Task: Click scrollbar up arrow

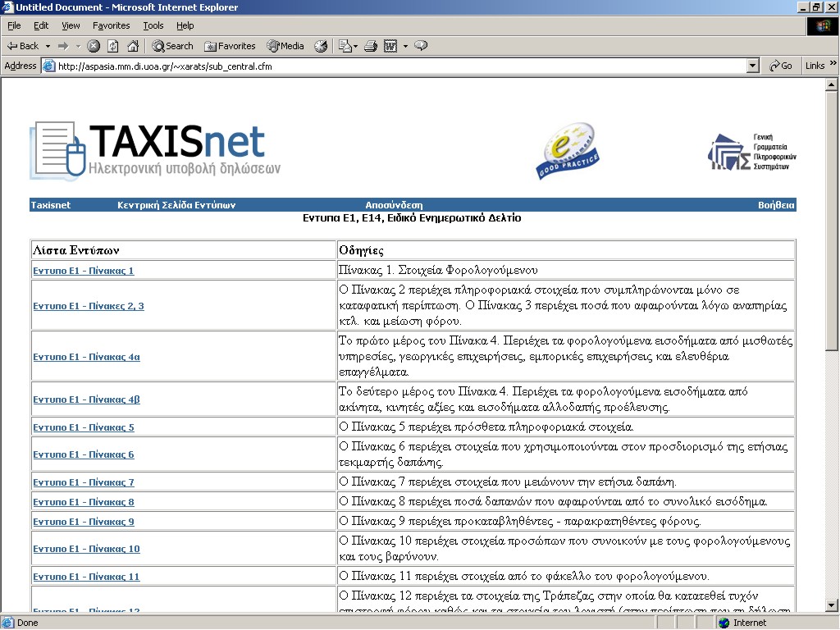Action: (x=831, y=84)
